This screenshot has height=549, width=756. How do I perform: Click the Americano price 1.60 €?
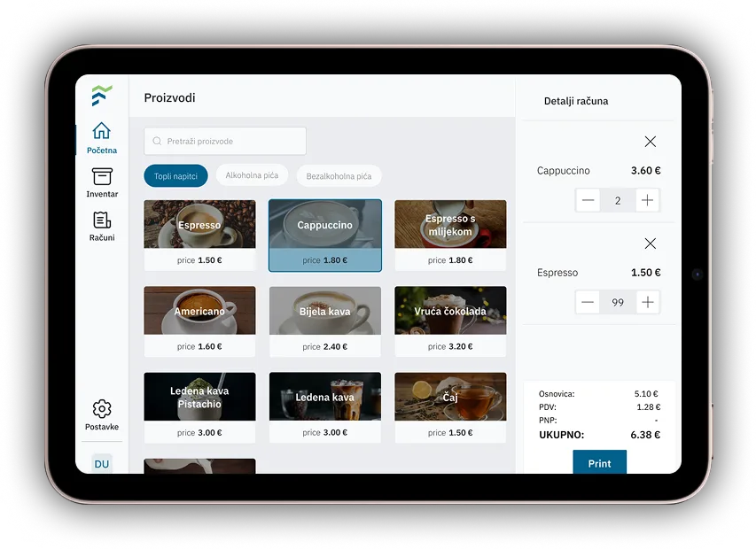click(x=210, y=347)
